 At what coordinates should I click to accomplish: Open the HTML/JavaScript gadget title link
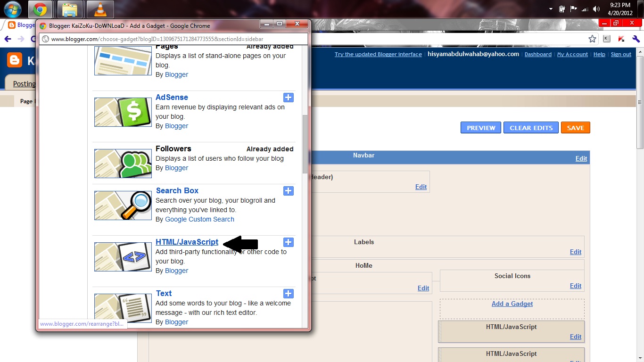[x=187, y=242]
